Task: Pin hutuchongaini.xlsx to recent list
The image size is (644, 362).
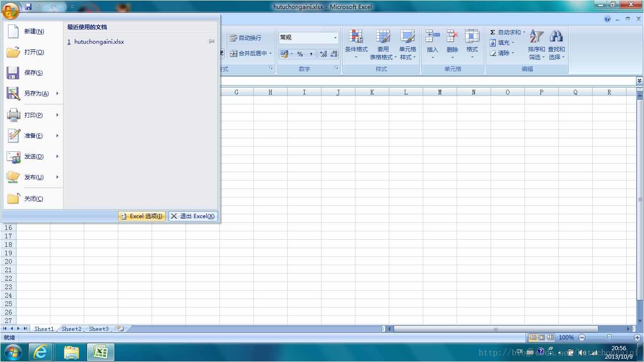Action: click(x=211, y=42)
